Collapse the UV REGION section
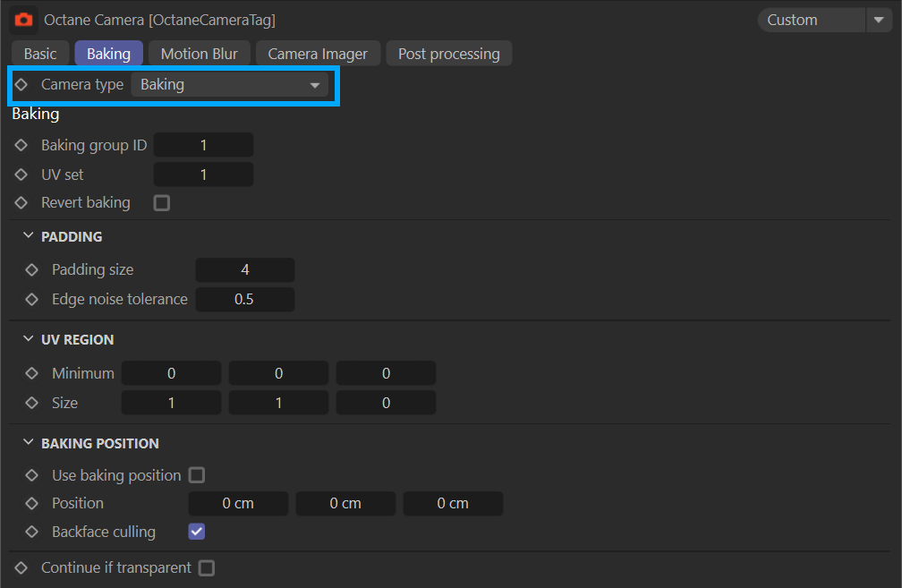The width and height of the screenshot is (902, 588). pyautogui.click(x=28, y=339)
